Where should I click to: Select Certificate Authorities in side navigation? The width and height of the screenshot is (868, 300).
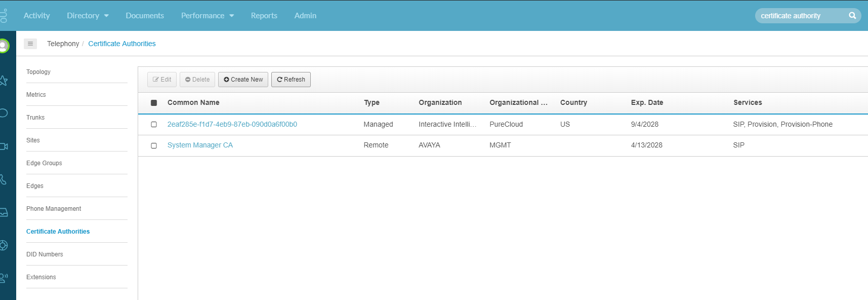58,232
